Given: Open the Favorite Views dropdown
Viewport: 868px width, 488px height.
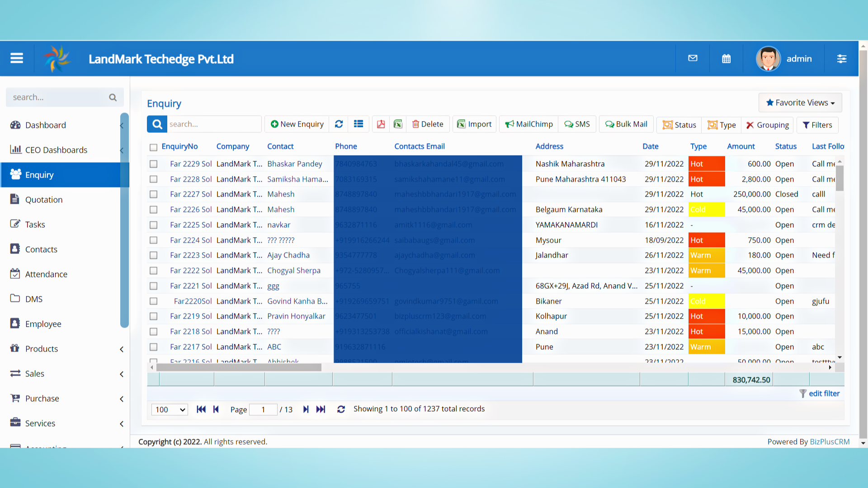Looking at the screenshot, I should click(800, 103).
